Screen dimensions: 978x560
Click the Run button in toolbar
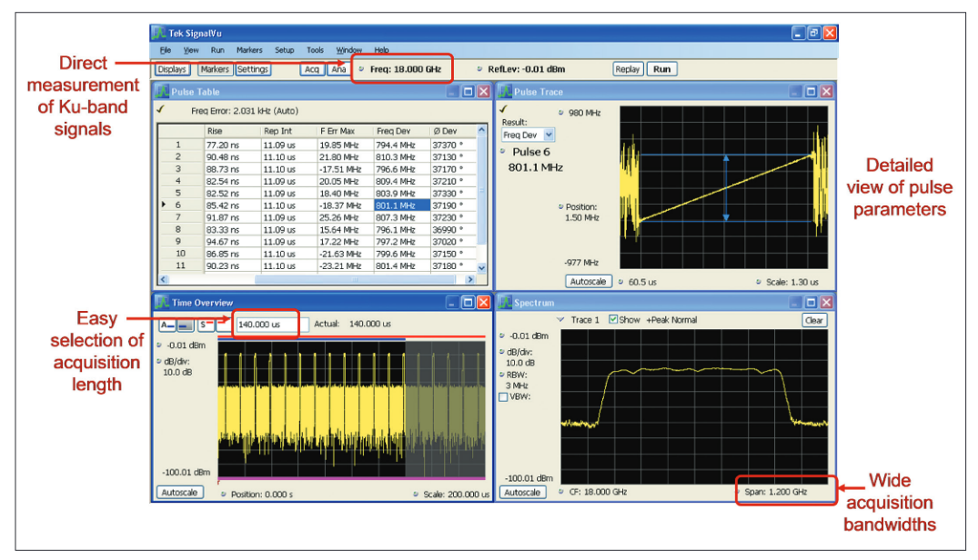coord(661,69)
